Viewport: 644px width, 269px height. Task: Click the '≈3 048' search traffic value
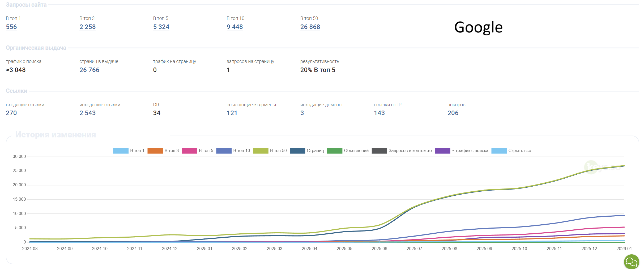pos(16,70)
